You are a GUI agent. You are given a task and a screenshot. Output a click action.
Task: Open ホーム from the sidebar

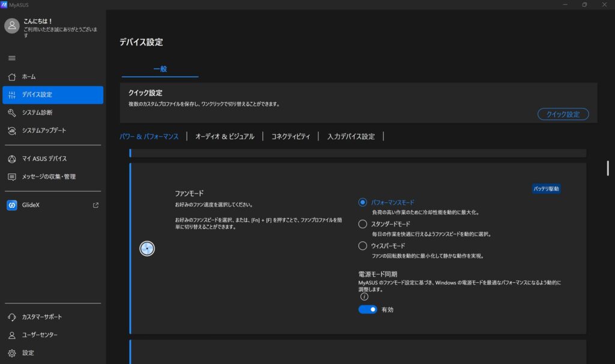click(28, 77)
